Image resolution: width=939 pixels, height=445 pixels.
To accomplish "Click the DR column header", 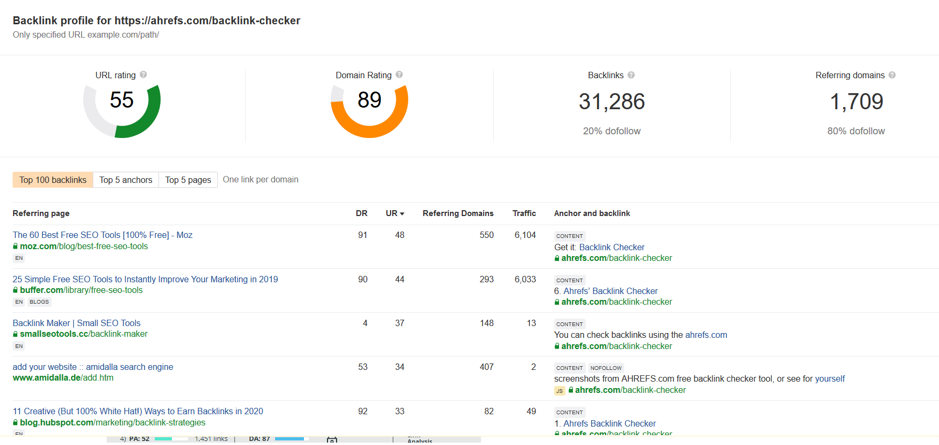I will pos(361,213).
